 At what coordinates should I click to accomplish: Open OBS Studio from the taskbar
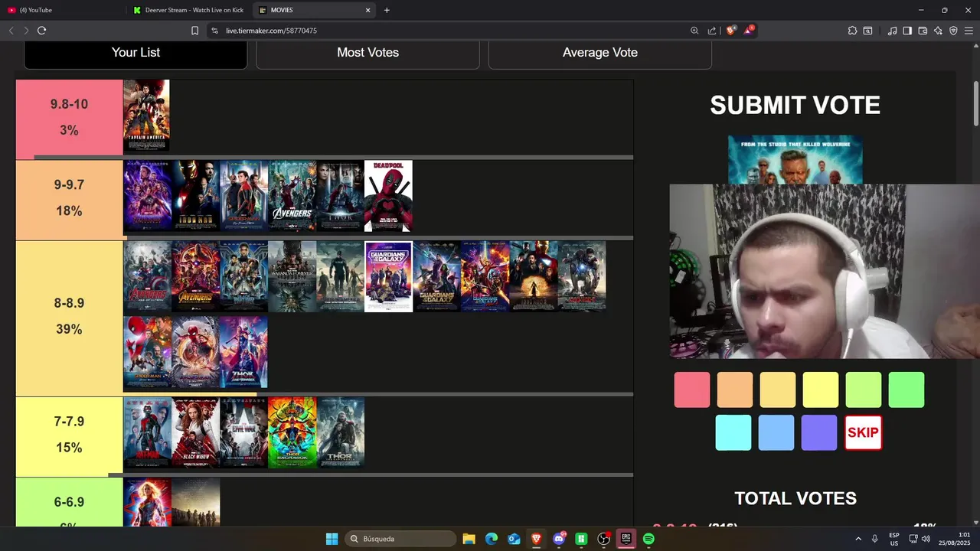[x=603, y=539]
